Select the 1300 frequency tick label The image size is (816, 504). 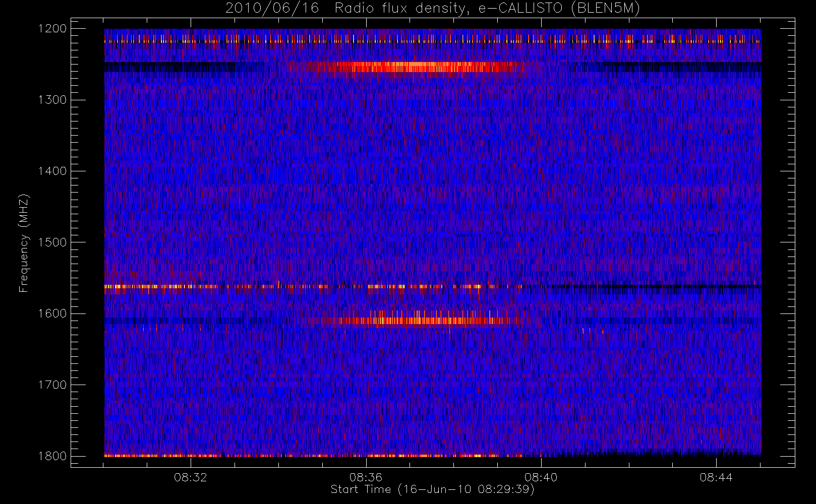(52, 100)
